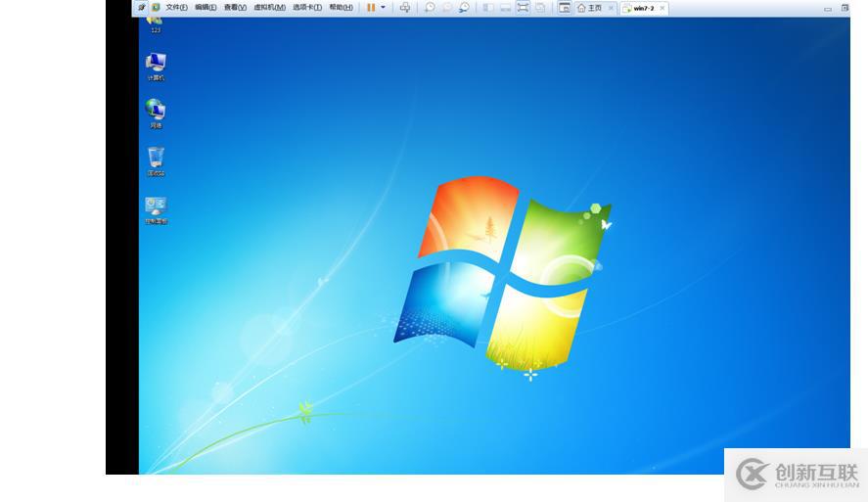Click Send Ctrl+Alt+Del toolbar icon
This screenshot has height=502, width=868.
(405, 8)
